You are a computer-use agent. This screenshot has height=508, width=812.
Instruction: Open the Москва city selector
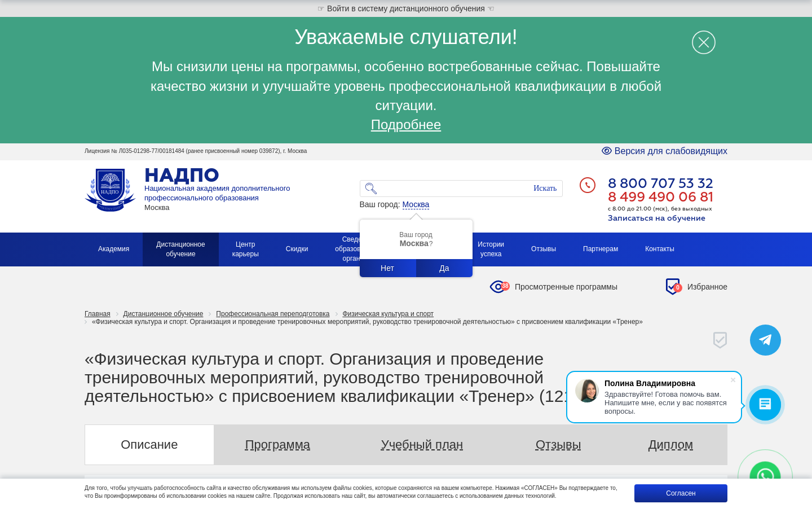tap(416, 204)
